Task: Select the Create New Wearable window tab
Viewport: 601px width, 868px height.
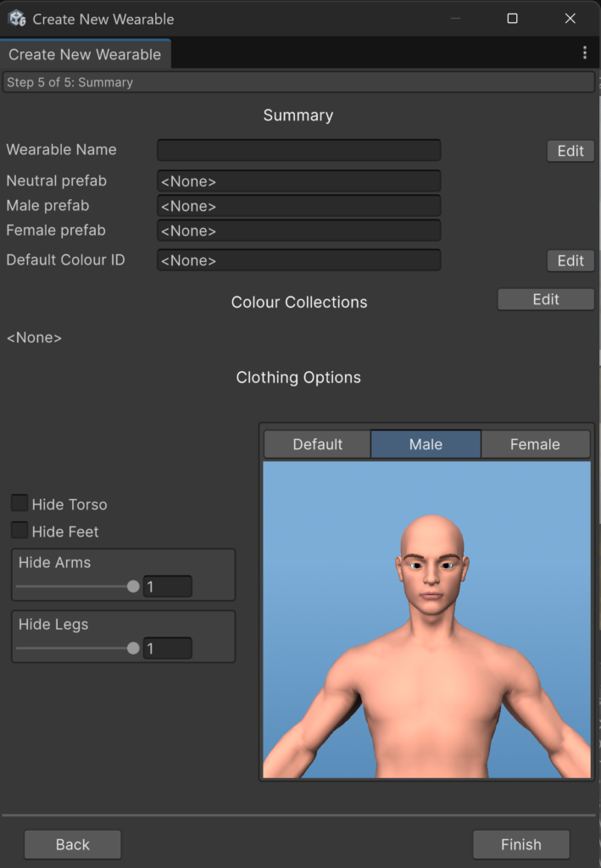Action: pyautogui.click(x=85, y=54)
